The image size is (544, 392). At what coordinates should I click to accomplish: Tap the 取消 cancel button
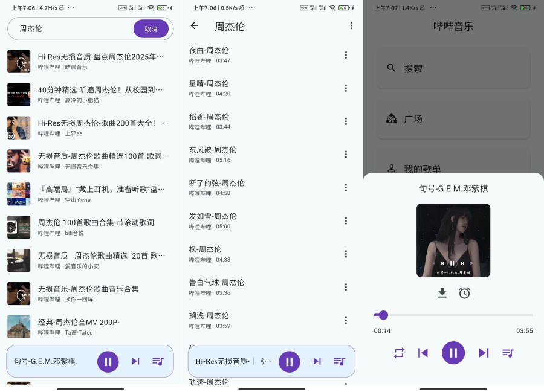click(151, 28)
